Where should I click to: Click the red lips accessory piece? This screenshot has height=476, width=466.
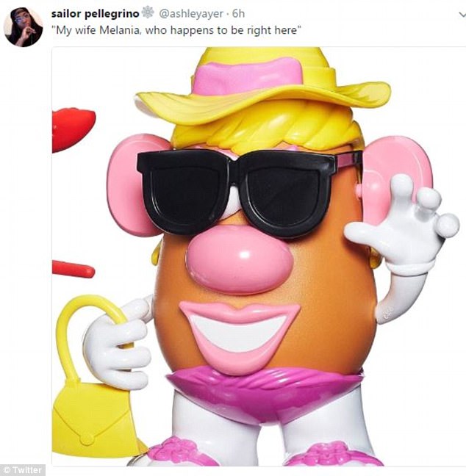[74, 129]
